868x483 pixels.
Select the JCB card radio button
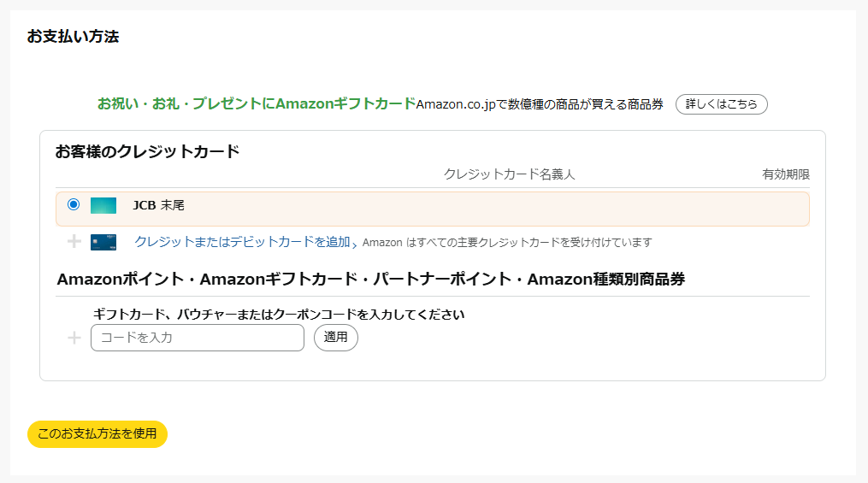tap(74, 204)
